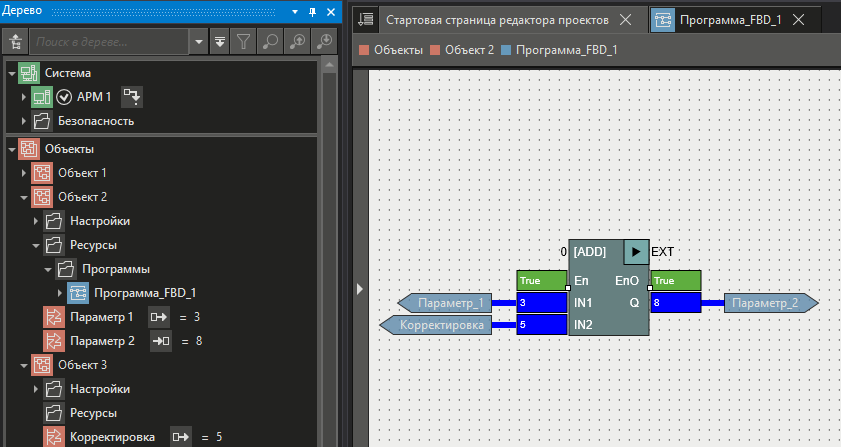Click the АРМ 1 workstation icon
The height and width of the screenshot is (447, 841).
pyautogui.click(x=41, y=97)
